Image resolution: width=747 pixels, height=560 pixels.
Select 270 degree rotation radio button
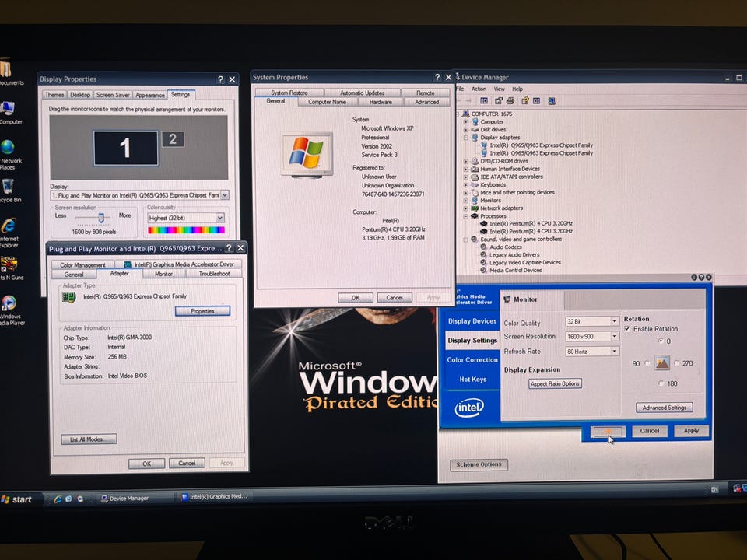coord(676,363)
